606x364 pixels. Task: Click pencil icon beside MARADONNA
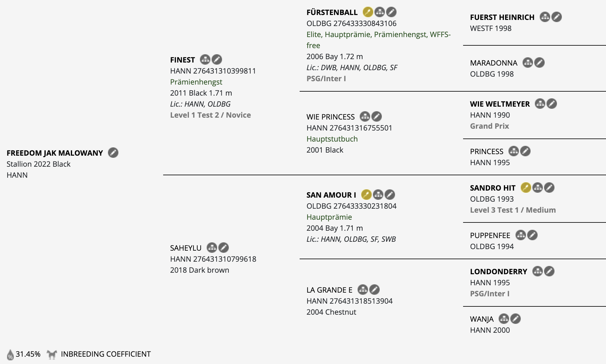coord(539,63)
